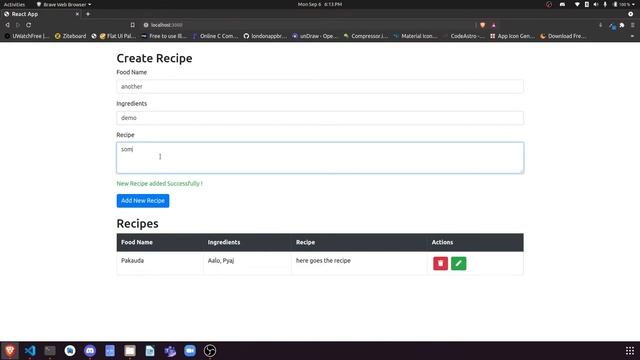This screenshot has width=640, height=360.
Task: Open the UWatchFree bookmark
Action: 27,36
